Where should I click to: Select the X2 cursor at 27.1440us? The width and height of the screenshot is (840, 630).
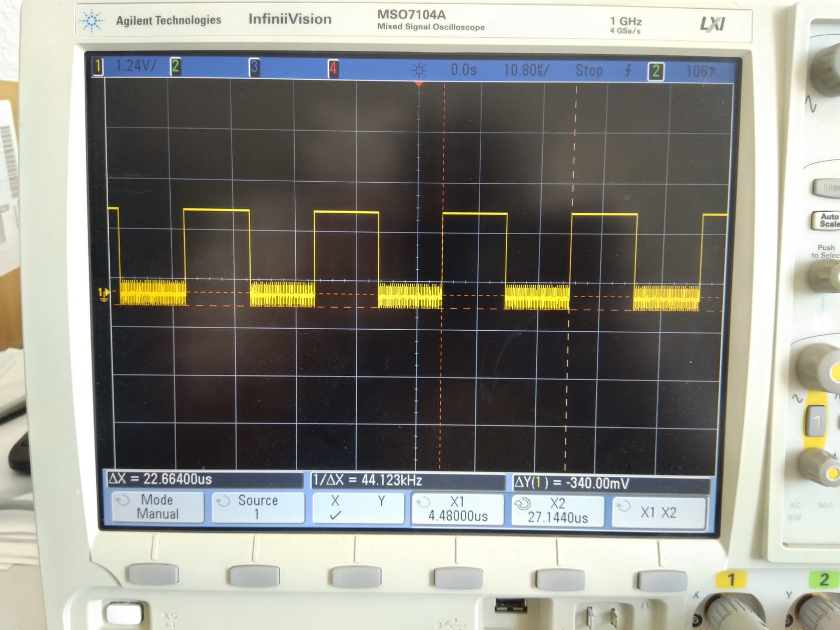tap(558, 510)
